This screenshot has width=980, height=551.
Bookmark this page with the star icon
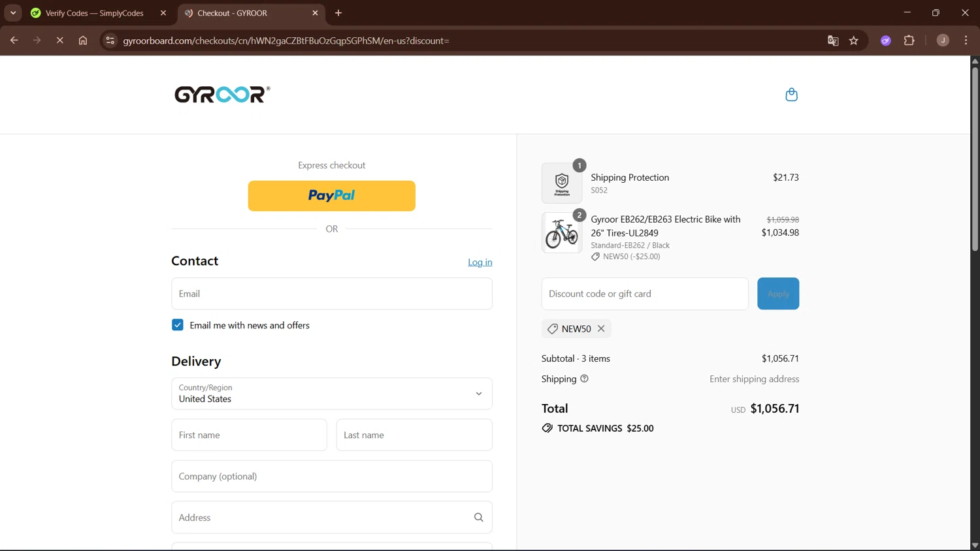point(854,40)
